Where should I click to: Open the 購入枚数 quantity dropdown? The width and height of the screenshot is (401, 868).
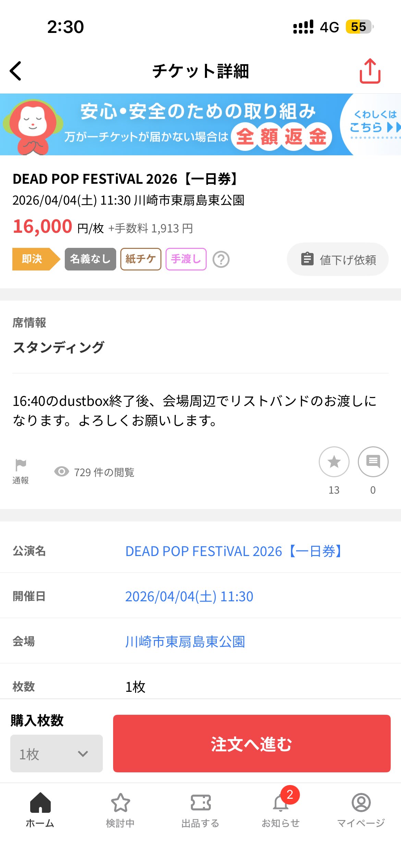click(57, 754)
